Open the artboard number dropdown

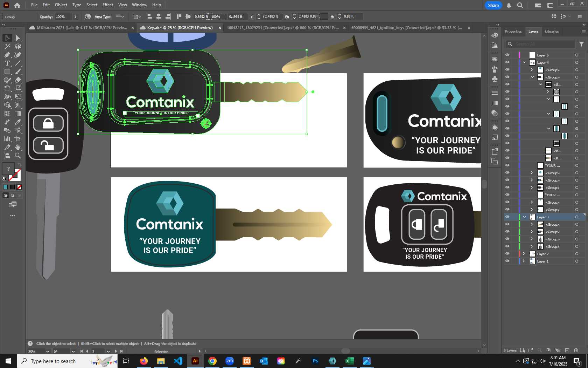(108, 352)
